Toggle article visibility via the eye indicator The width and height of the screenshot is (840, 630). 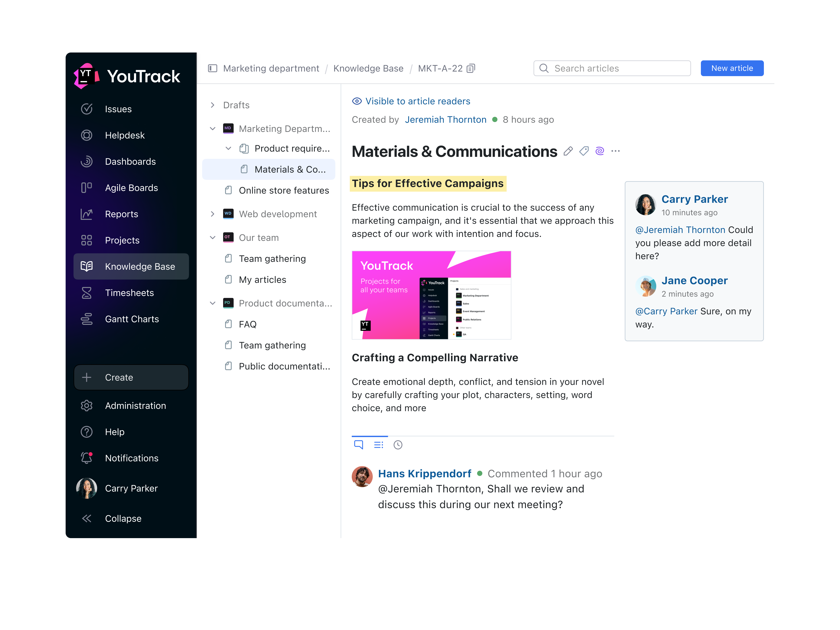coord(357,101)
